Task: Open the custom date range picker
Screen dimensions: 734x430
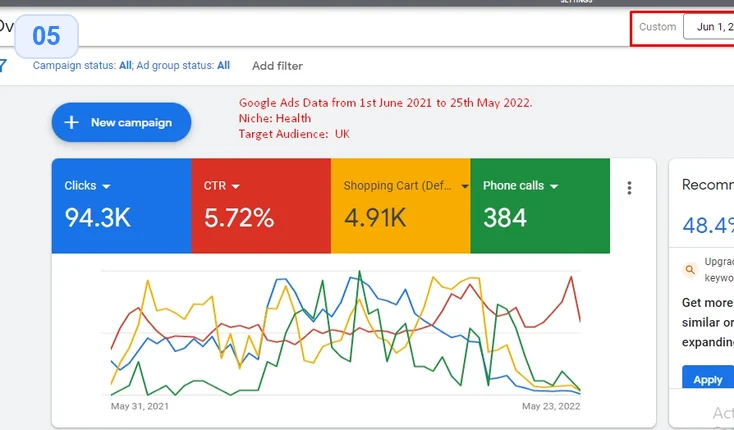Action: click(708, 27)
